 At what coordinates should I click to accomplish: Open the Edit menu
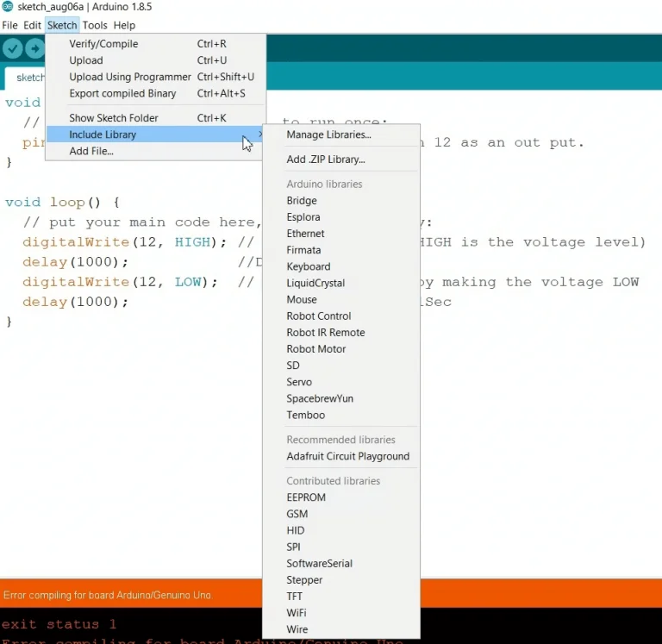click(32, 25)
